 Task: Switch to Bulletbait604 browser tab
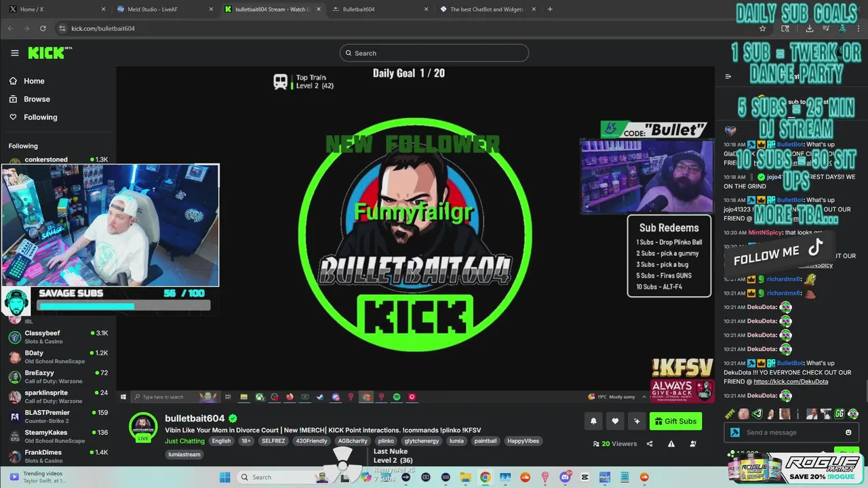(x=380, y=9)
